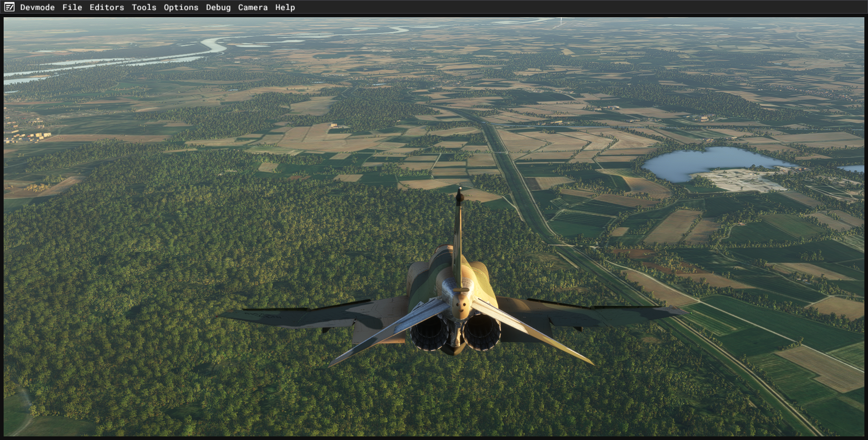
Task: Open the Camera menu
Action: 253,7
